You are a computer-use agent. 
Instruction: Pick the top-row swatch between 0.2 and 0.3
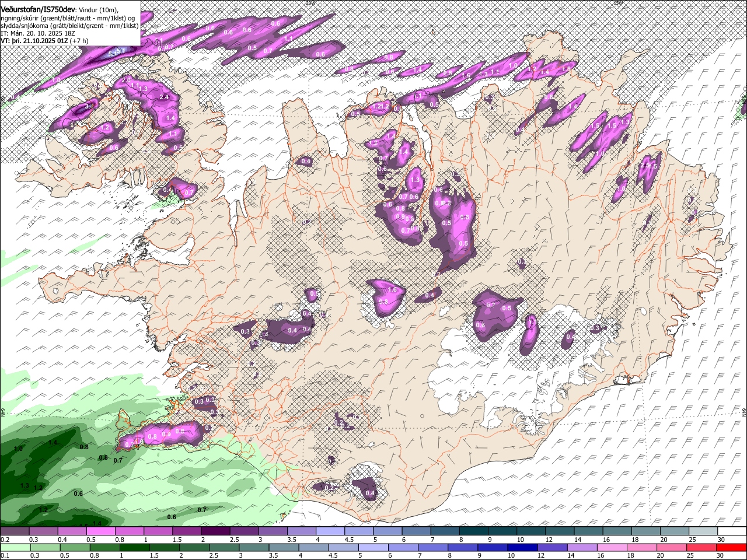pyautogui.click(x=14, y=531)
